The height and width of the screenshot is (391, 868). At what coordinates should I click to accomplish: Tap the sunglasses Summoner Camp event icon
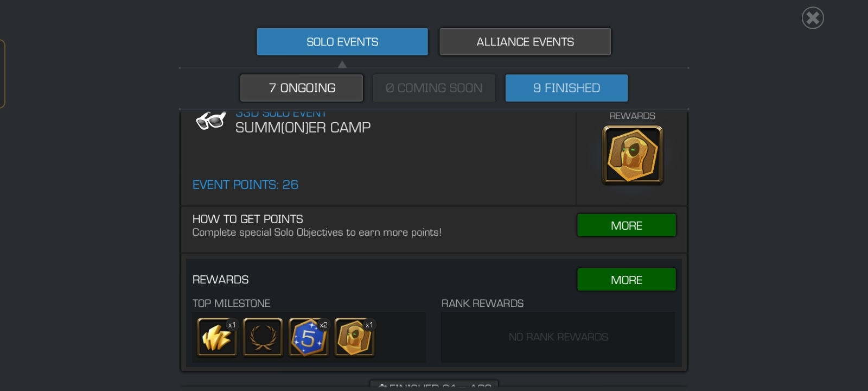pos(211,120)
